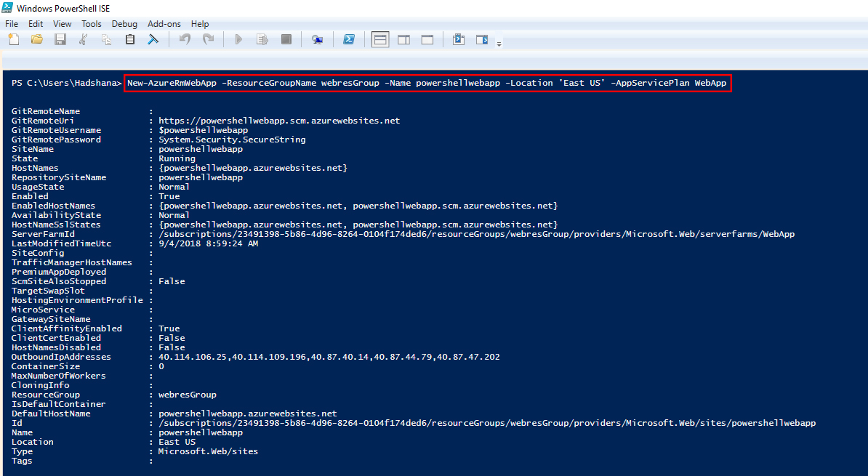Open the Help menu
The height and width of the screenshot is (476, 868).
point(200,24)
